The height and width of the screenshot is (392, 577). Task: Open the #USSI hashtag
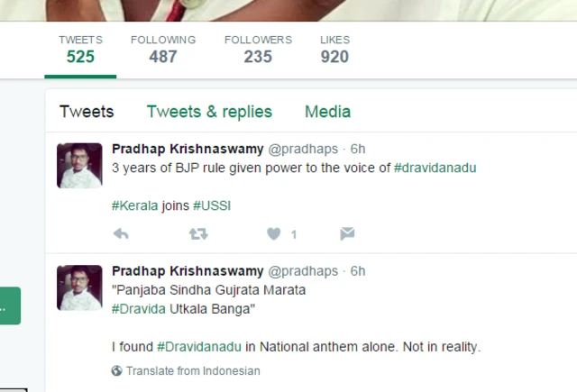tap(212, 205)
